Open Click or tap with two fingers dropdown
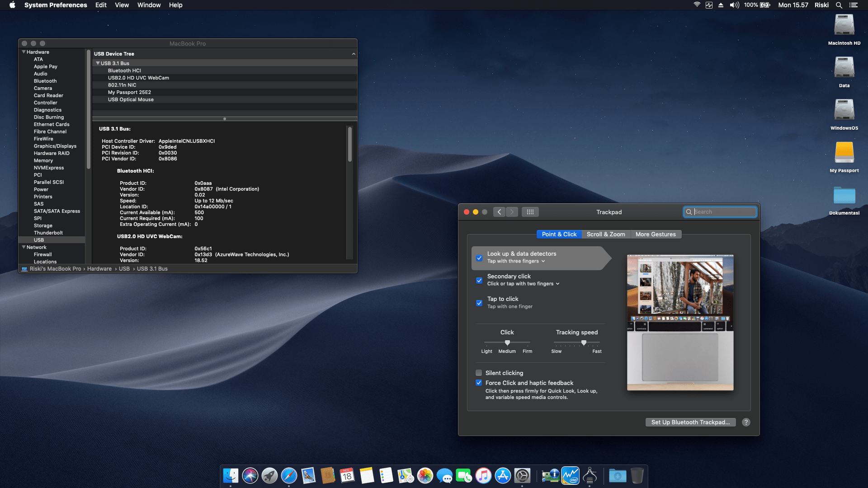The image size is (868, 488). pyautogui.click(x=523, y=284)
